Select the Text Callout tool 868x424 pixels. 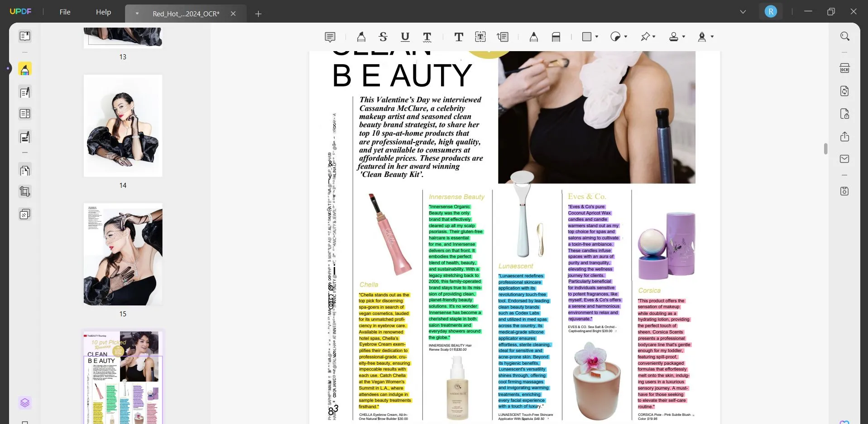(503, 37)
